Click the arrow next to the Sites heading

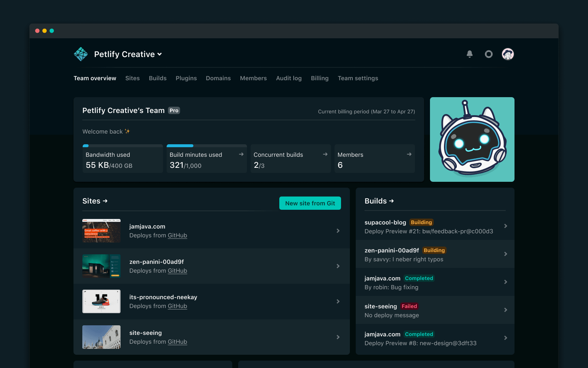(x=105, y=201)
